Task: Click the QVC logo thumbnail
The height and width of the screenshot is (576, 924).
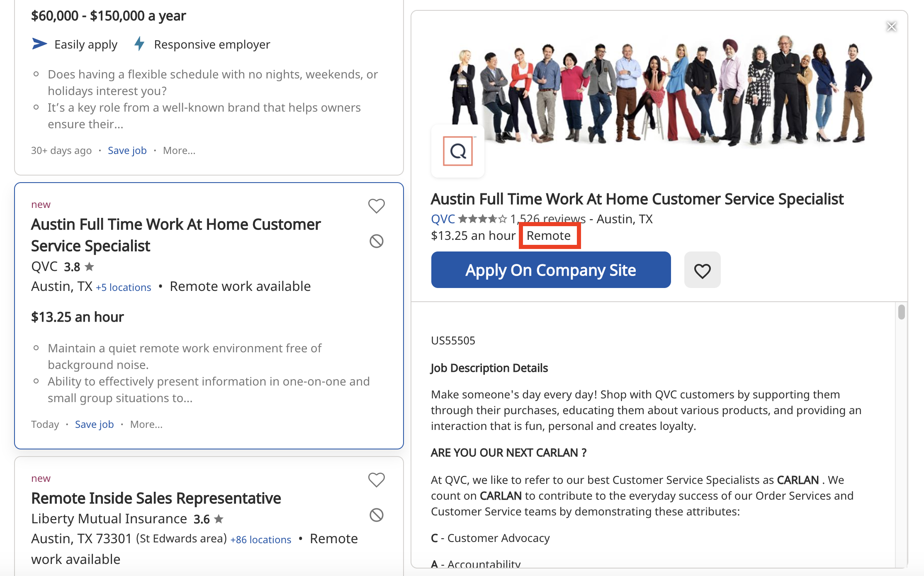Action: coord(458,151)
